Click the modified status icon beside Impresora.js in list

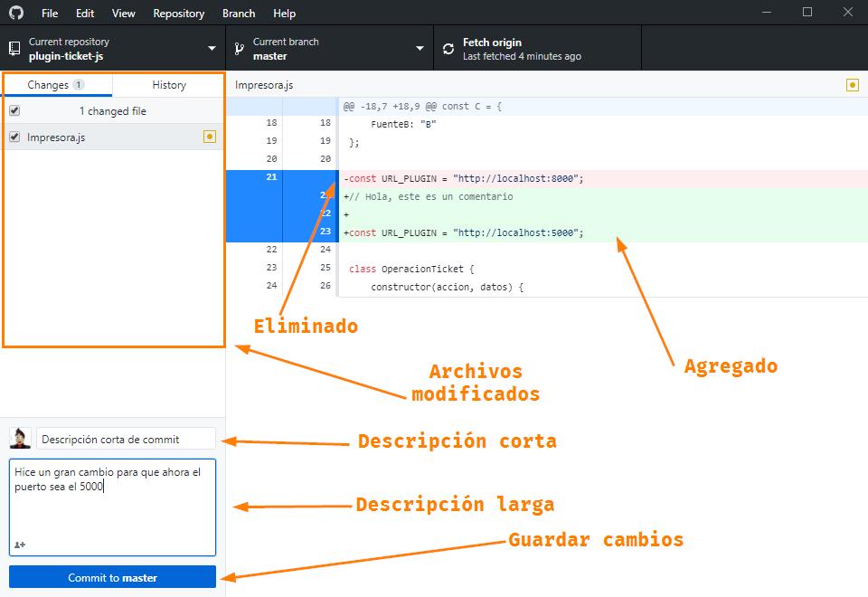pyautogui.click(x=210, y=137)
